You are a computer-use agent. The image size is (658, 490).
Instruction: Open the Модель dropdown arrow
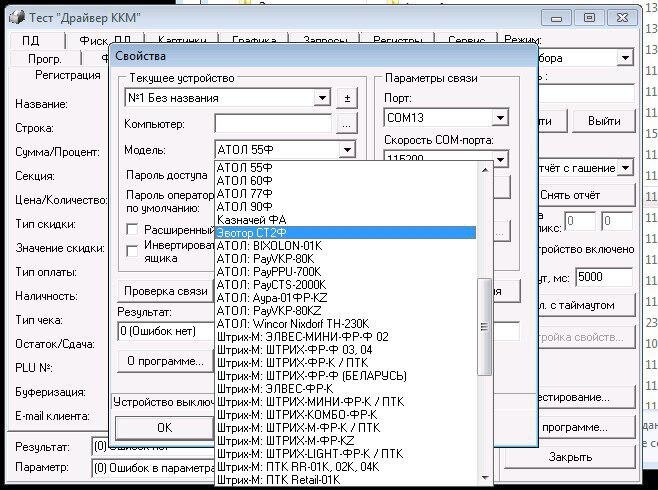[347, 150]
